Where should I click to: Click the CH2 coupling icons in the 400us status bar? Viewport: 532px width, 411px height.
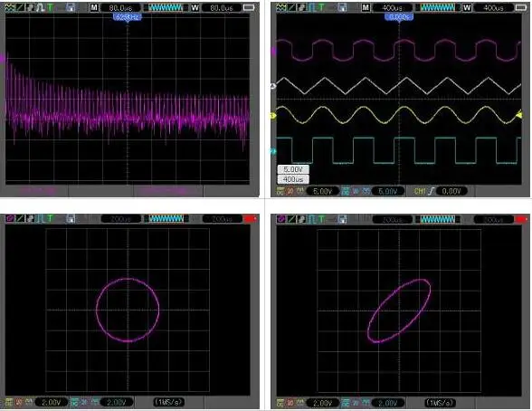point(356,191)
